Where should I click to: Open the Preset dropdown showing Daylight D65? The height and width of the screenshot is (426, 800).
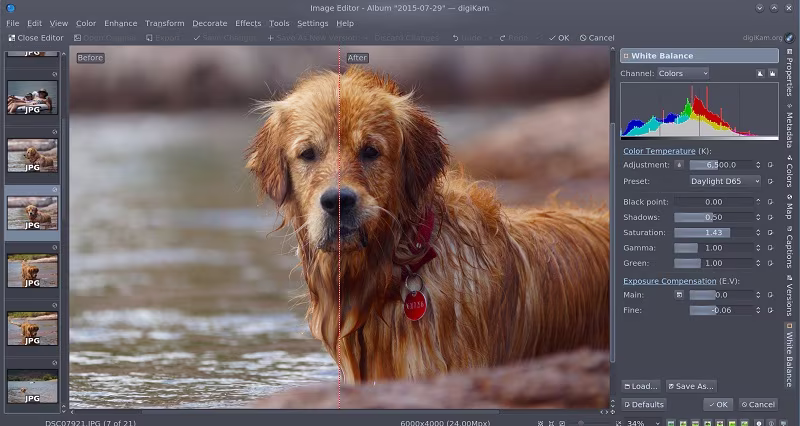click(x=725, y=181)
